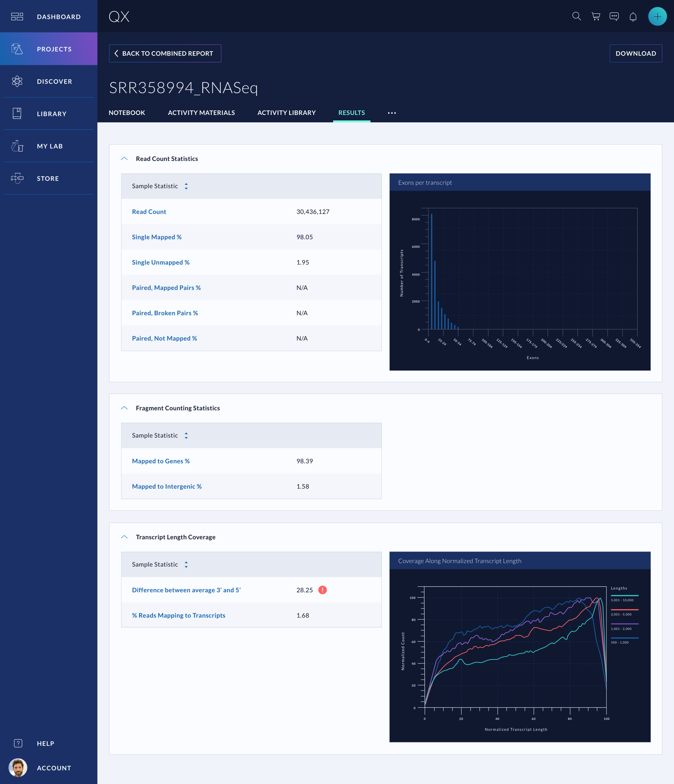The image size is (674, 784).
Task: Collapse Transcript Length Coverage section
Action: pos(124,537)
